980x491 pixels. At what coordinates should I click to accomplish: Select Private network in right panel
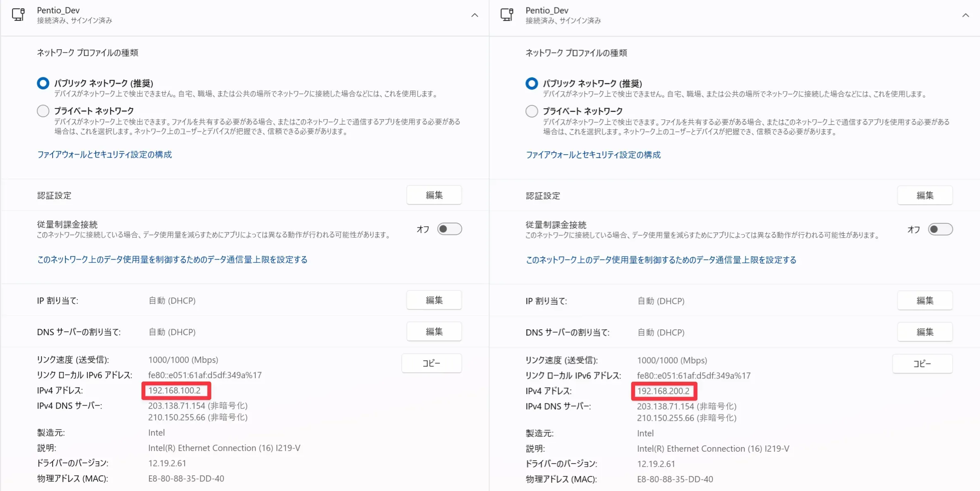coord(532,111)
